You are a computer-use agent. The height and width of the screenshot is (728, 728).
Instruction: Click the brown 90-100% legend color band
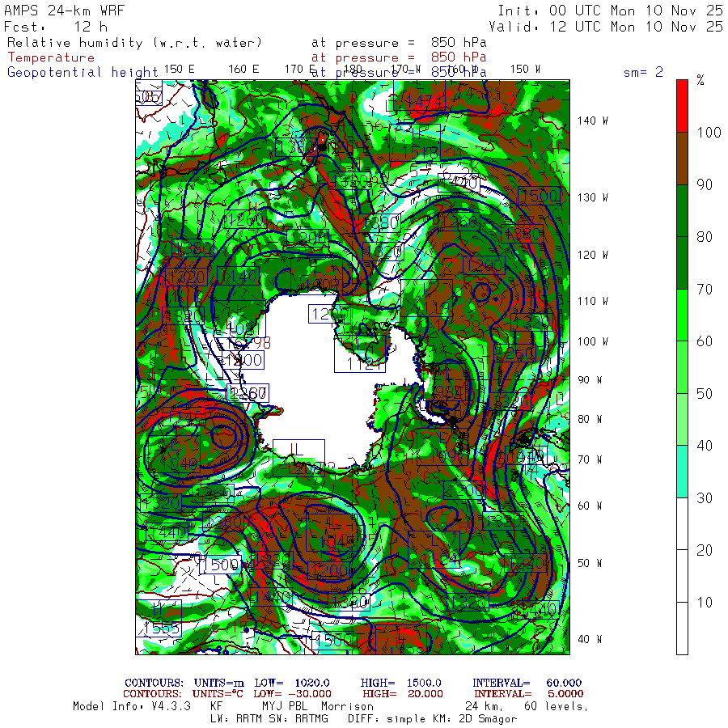click(682, 159)
